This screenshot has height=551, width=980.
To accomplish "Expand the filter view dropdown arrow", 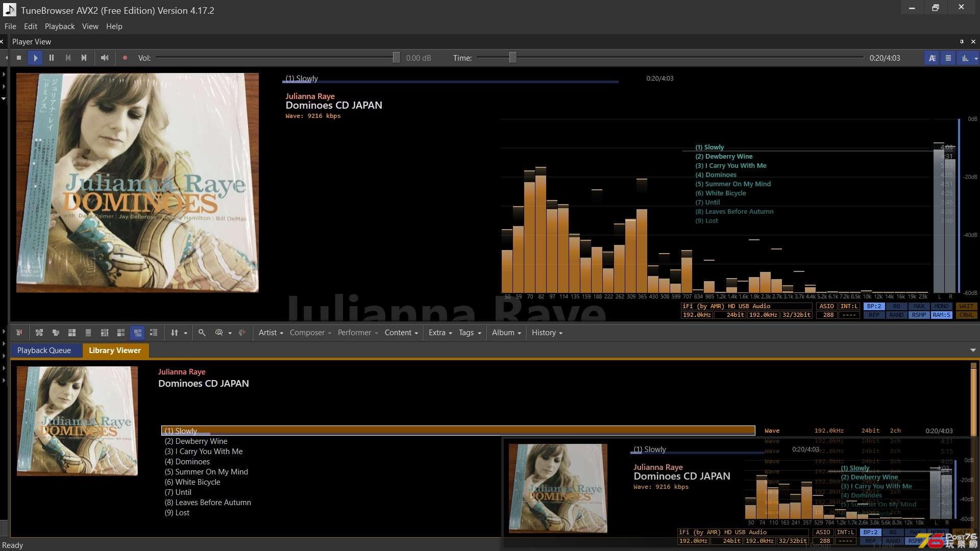I will 230,333.
